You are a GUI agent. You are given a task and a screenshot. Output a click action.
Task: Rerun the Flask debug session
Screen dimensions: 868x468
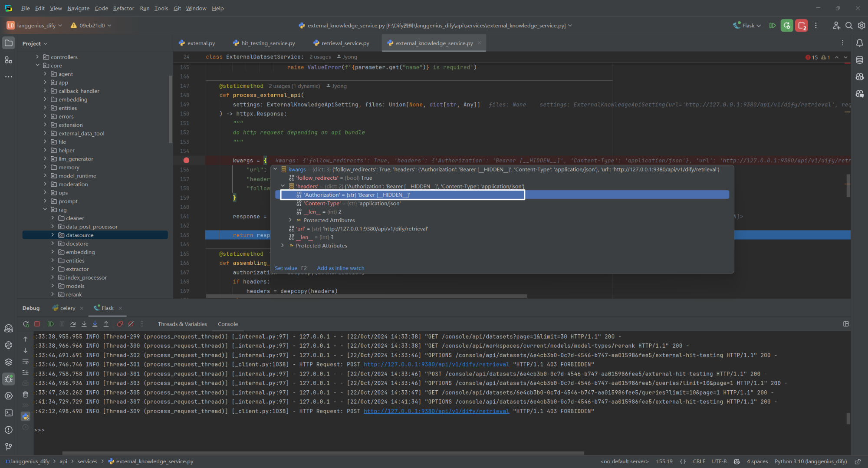(26, 324)
